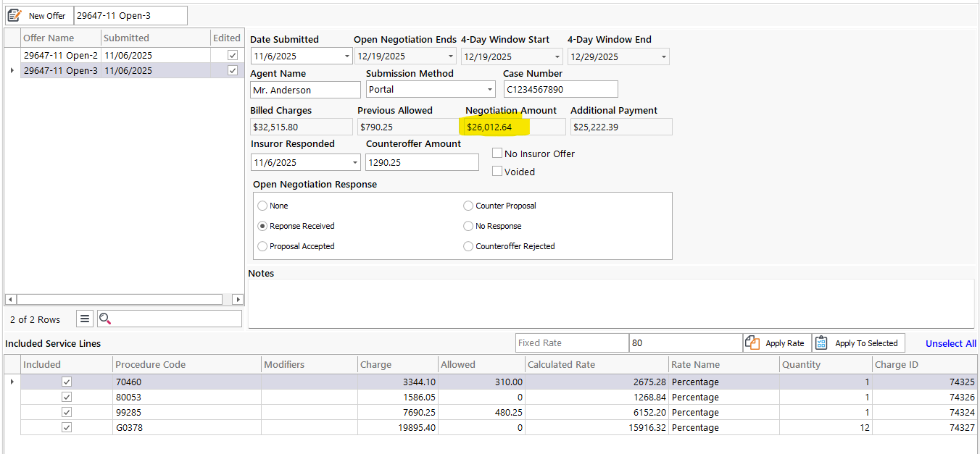Viewport: 980px width, 454px height.
Task: Click the Calculated Rate column header
Action: (x=561, y=364)
